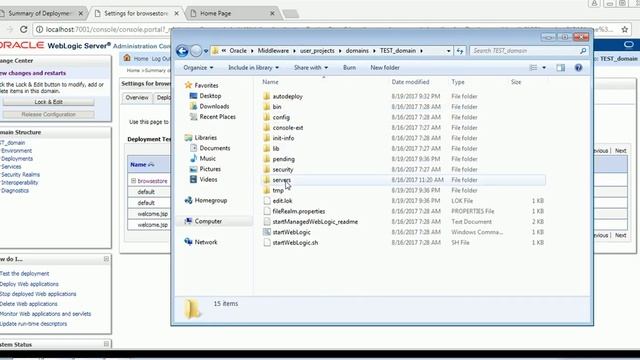Close the Settings for browsestore tab
The image size is (640, 360).
coord(177,13)
